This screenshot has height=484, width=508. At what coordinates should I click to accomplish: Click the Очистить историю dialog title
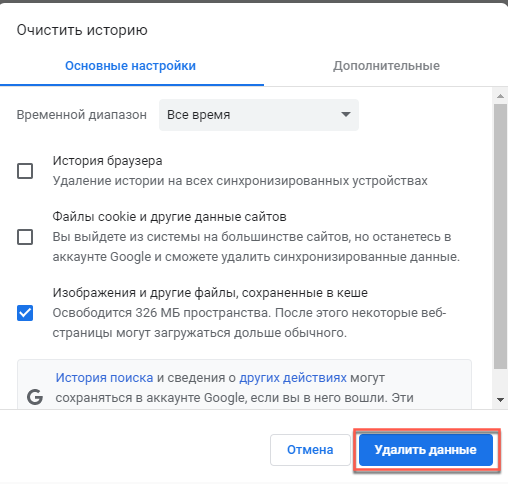82,30
